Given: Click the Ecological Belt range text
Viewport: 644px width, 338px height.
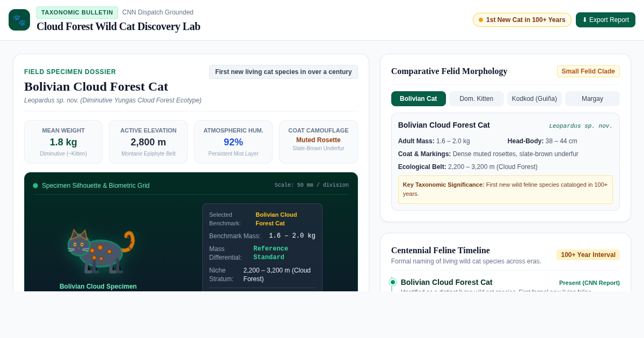Looking at the screenshot, I should tap(468, 167).
